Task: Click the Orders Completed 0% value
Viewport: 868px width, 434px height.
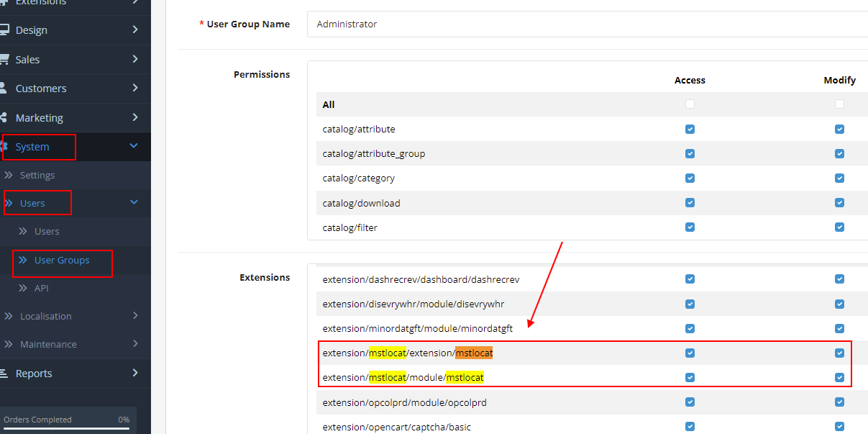Action: 124,420
